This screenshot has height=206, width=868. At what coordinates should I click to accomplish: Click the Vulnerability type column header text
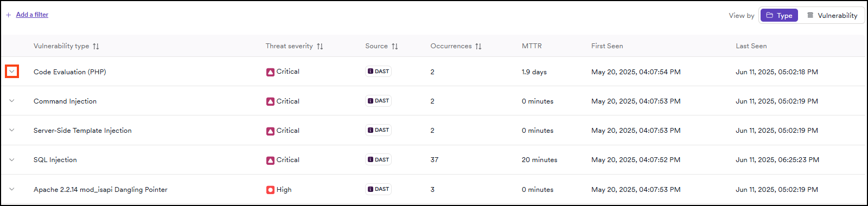tap(61, 46)
